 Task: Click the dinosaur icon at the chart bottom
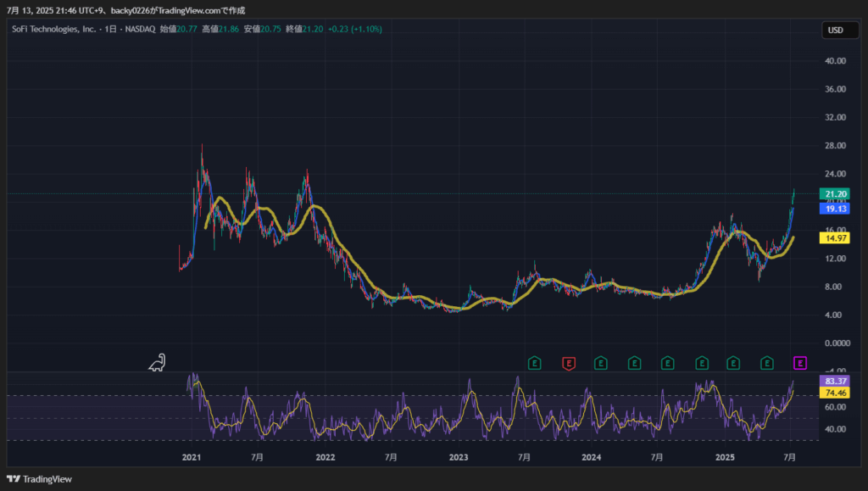pos(157,363)
